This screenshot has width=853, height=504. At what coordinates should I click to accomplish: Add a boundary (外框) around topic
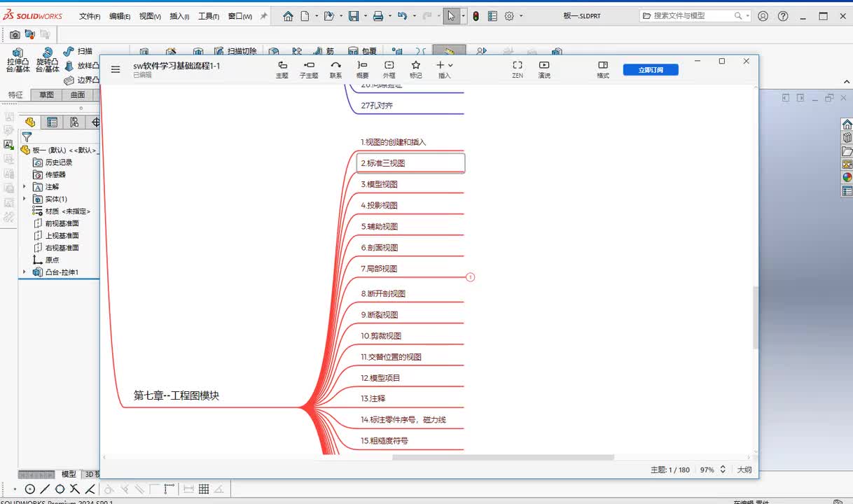click(x=389, y=69)
